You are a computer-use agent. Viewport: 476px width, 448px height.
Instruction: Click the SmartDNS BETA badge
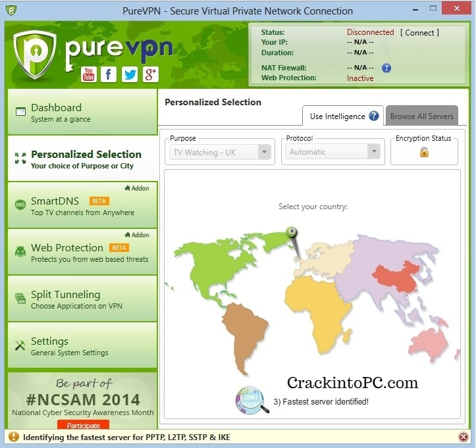[99, 201]
